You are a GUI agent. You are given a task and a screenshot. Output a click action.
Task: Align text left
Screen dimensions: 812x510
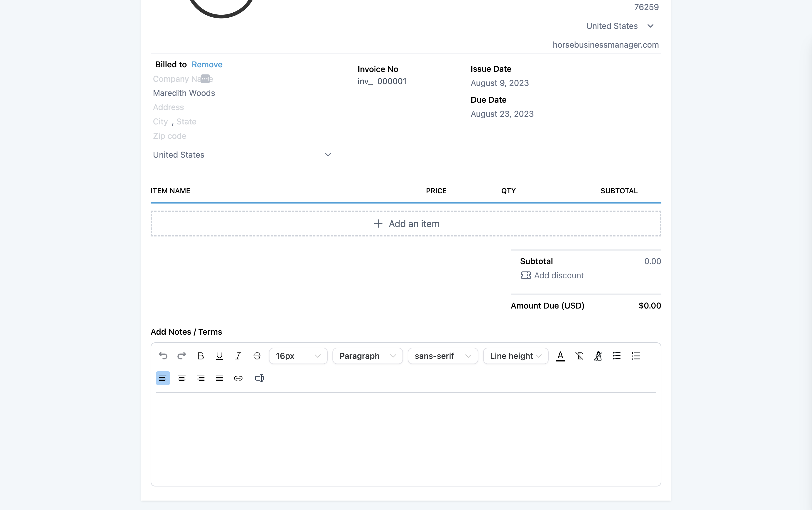(163, 378)
